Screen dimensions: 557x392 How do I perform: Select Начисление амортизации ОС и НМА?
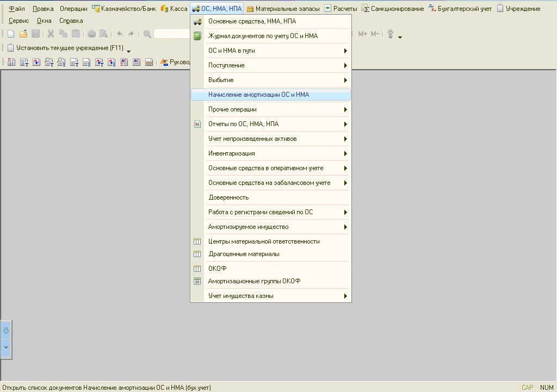[x=271, y=95]
